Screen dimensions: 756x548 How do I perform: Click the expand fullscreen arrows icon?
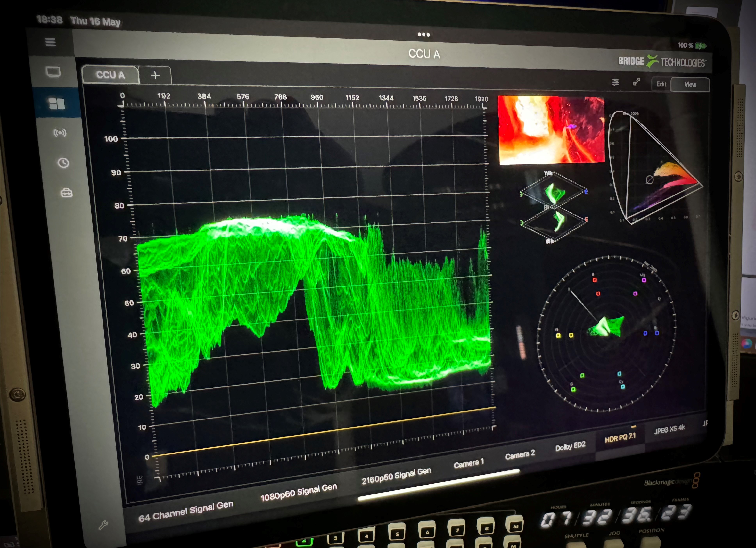click(x=636, y=82)
